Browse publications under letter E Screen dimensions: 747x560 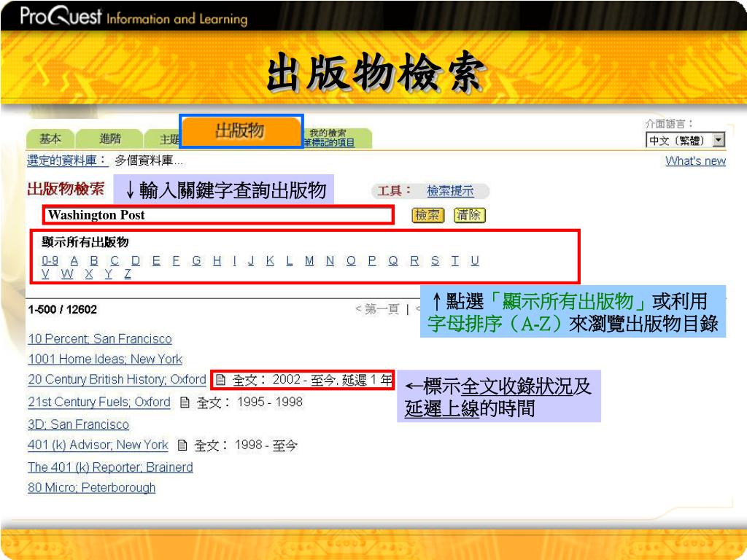click(x=156, y=260)
